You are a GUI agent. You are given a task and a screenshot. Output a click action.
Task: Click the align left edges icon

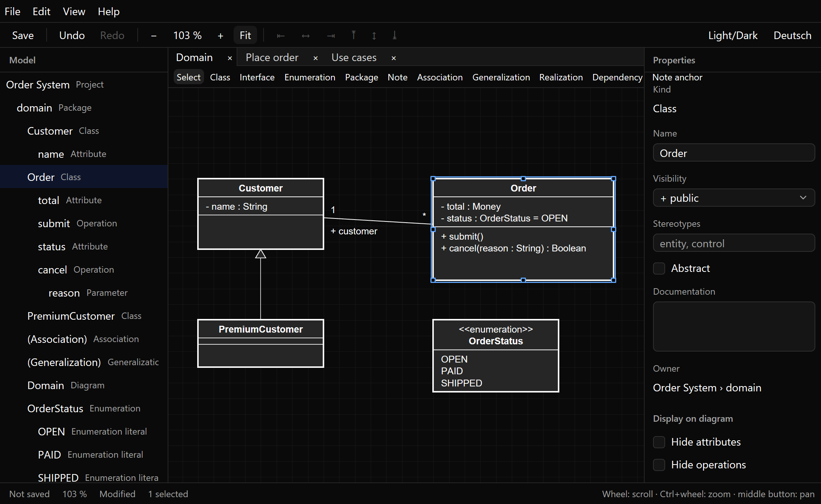pyautogui.click(x=281, y=36)
